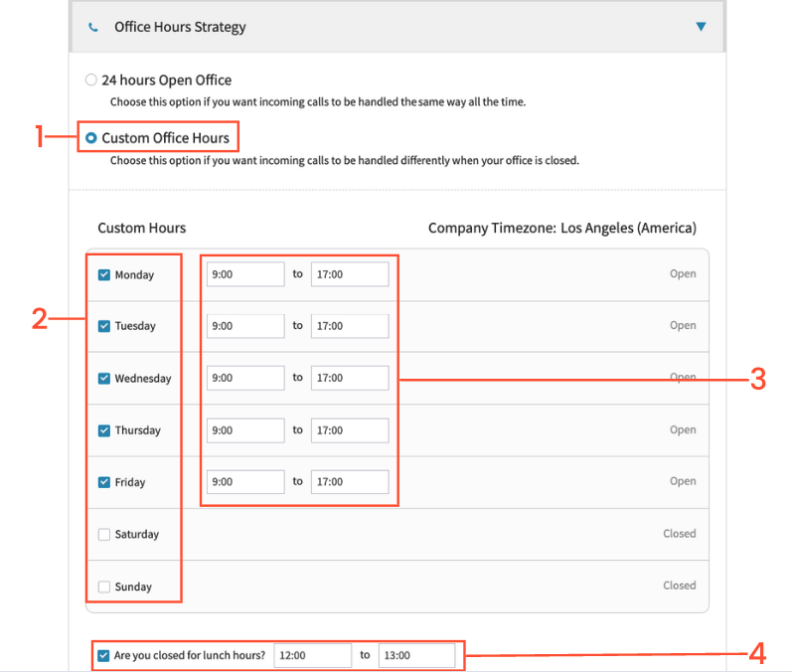Viewport: 792px width, 672px height.
Task: Click the 'handled the same way' description text
Action: pyautogui.click(x=318, y=102)
